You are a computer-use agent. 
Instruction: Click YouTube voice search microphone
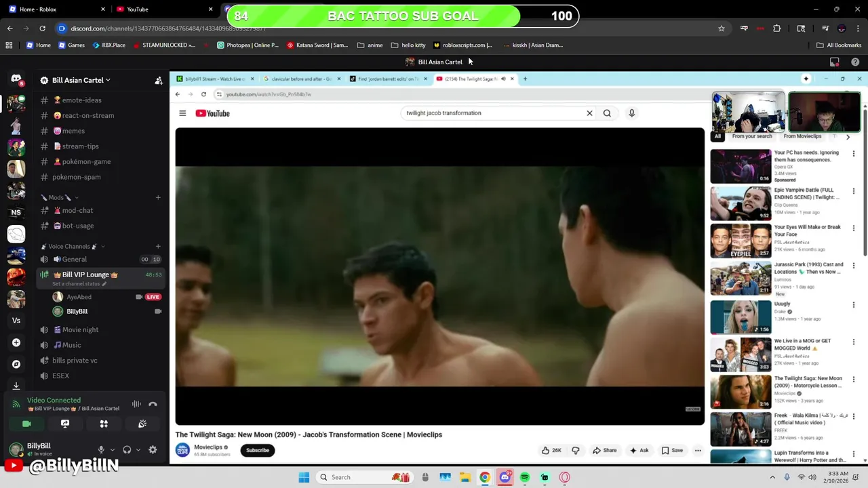[631, 113]
